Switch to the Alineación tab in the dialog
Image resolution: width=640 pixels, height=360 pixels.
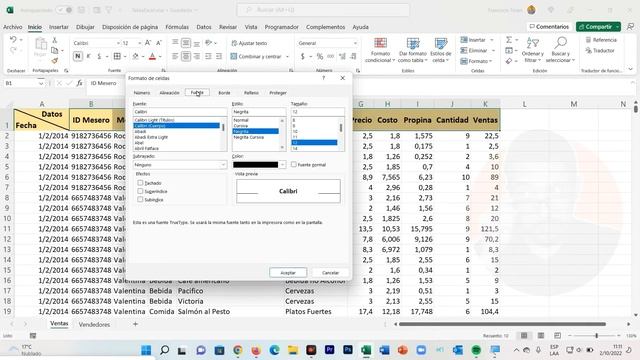click(x=169, y=93)
